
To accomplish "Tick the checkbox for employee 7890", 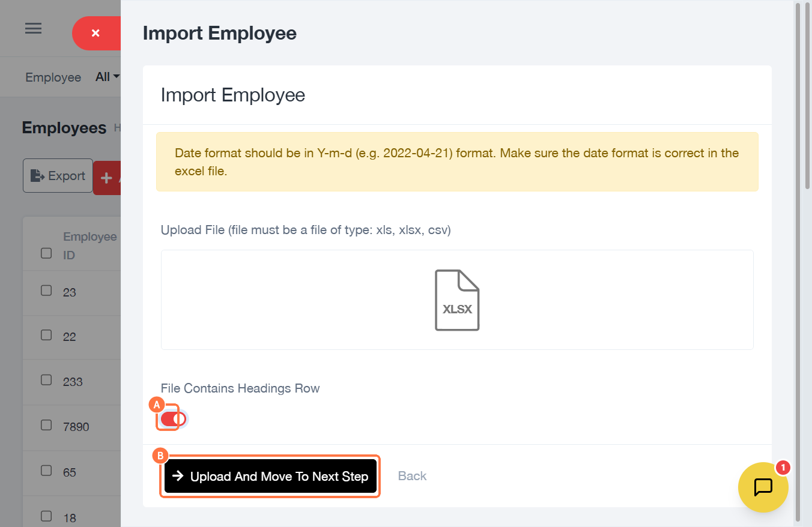I will point(46,425).
